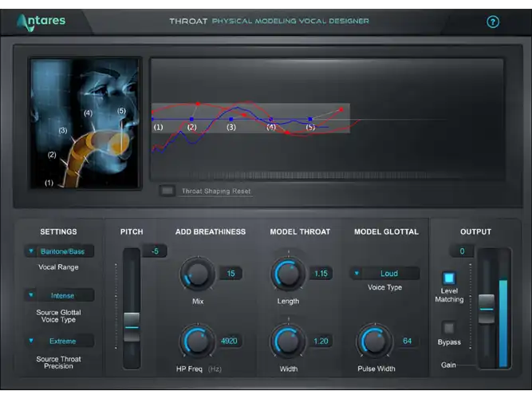The image size is (532, 399).
Task: Expand the Source Glottal Voice Type dropdown
Action: click(x=59, y=295)
